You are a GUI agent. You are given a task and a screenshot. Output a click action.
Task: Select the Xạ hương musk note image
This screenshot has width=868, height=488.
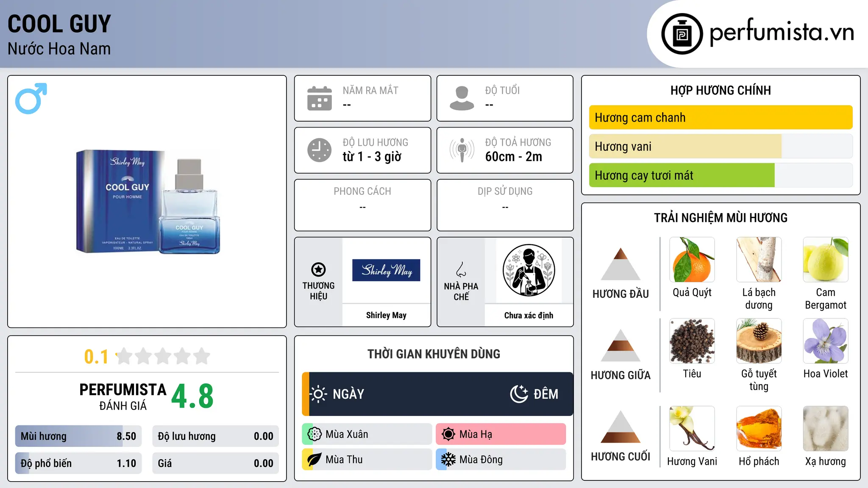point(826,429)
